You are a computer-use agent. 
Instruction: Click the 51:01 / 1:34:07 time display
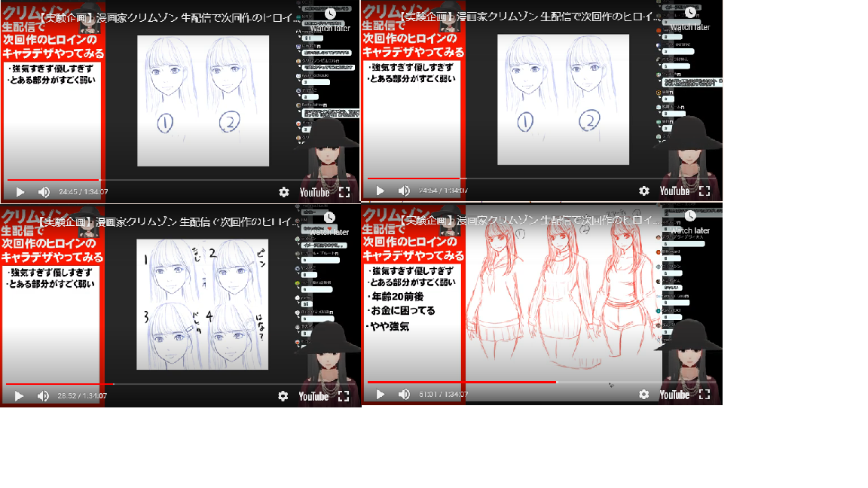443,395
